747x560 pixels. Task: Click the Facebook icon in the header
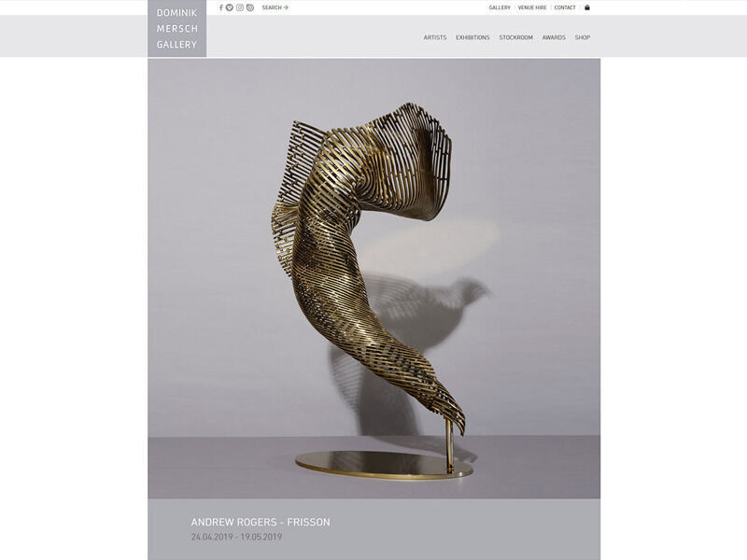point(221,7)
